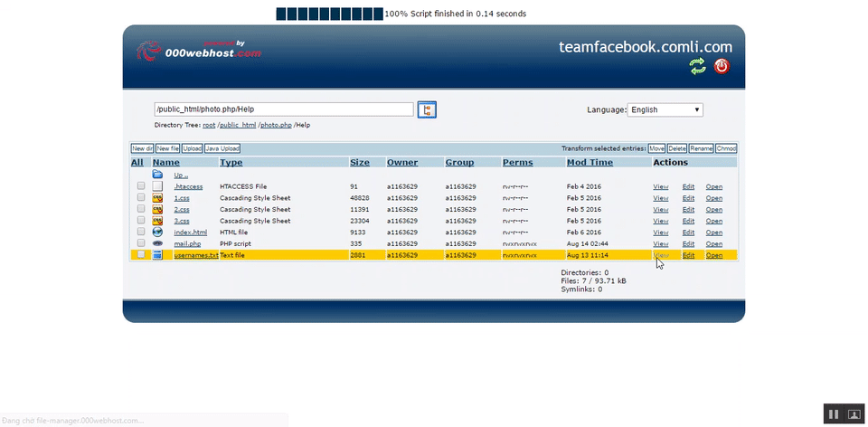868x427 pixels.
Task: Sort the list by Group column
Action: tap(459, 162)
